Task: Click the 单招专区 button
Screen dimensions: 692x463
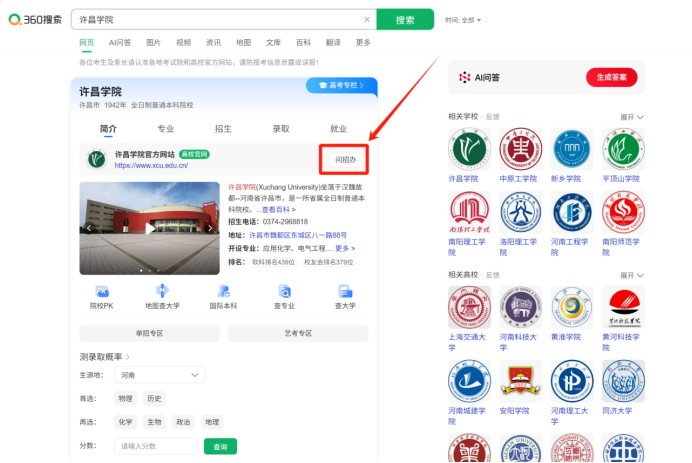Action: pos(150,333)
